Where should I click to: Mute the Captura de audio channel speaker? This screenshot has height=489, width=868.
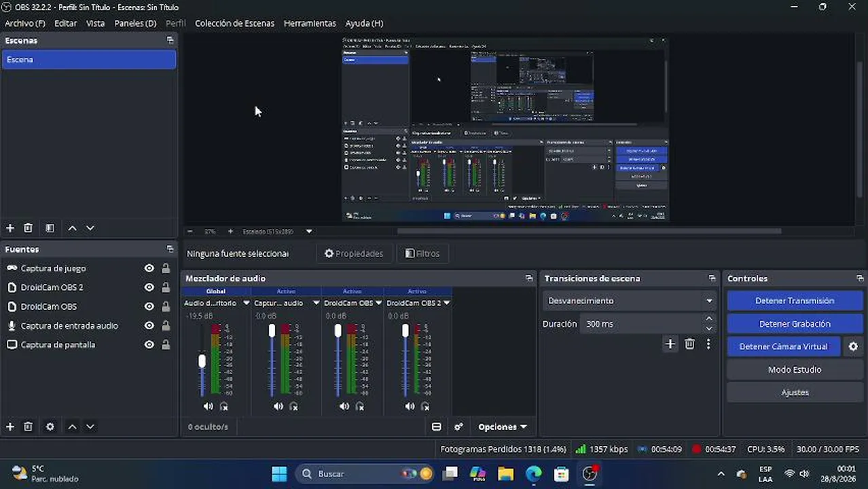(x=278, y=406)
